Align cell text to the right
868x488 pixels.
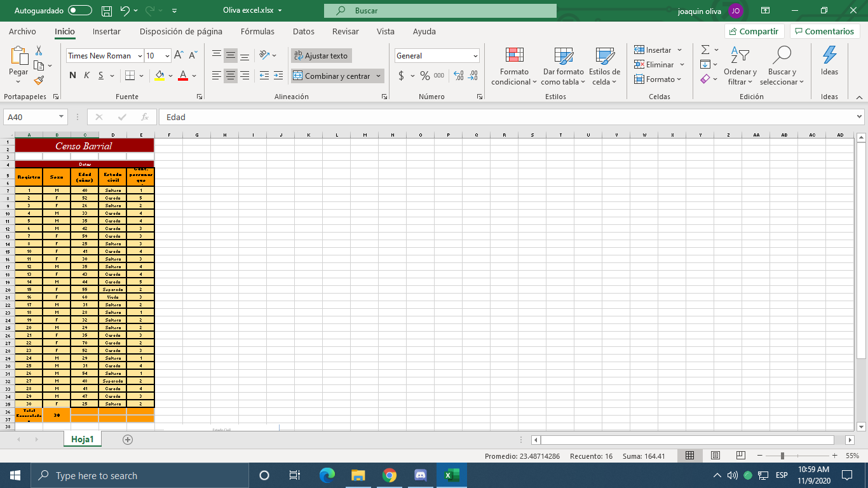[245, 76]
